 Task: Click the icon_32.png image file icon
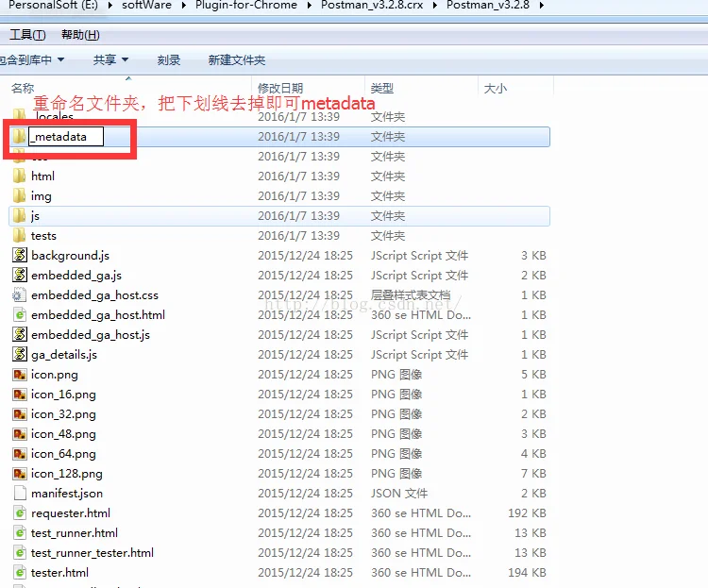point(20,414)
